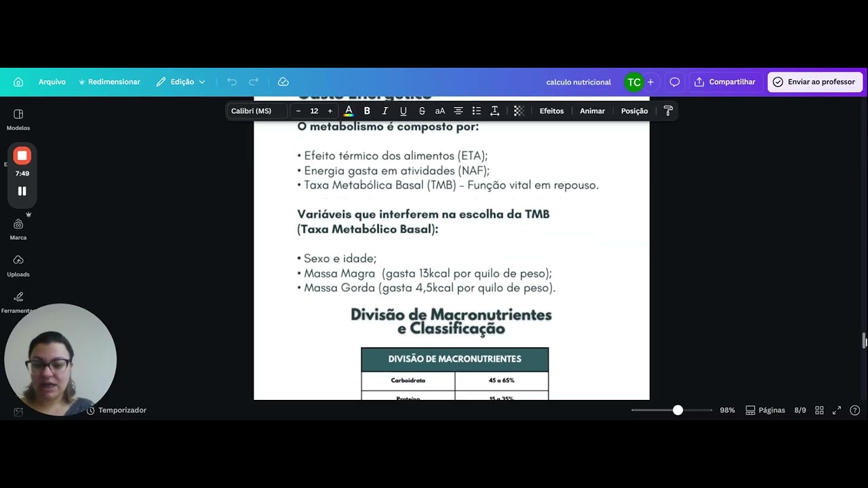Open the text color picker
This screenshot has height=488, width=868.
point(349,111)
